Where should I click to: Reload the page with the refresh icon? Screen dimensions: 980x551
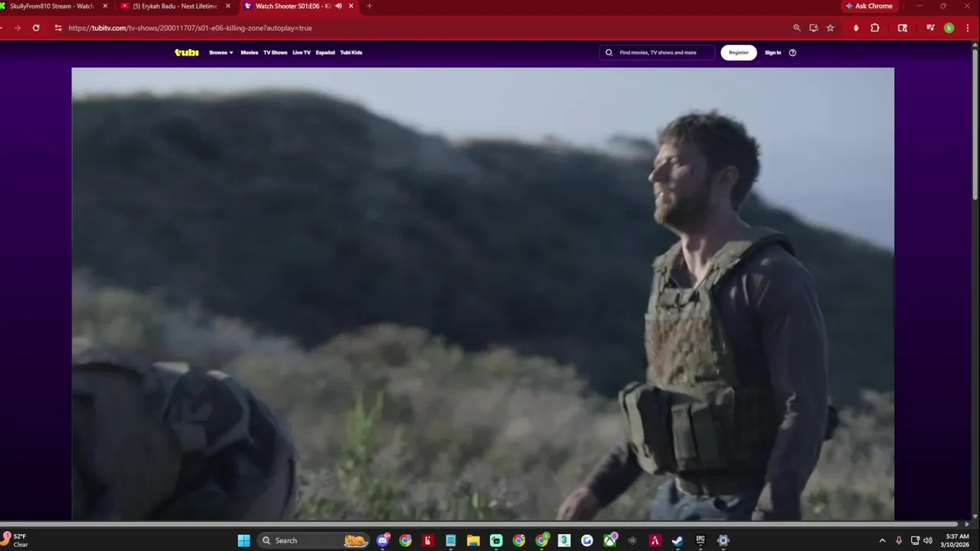click(36, 28)
